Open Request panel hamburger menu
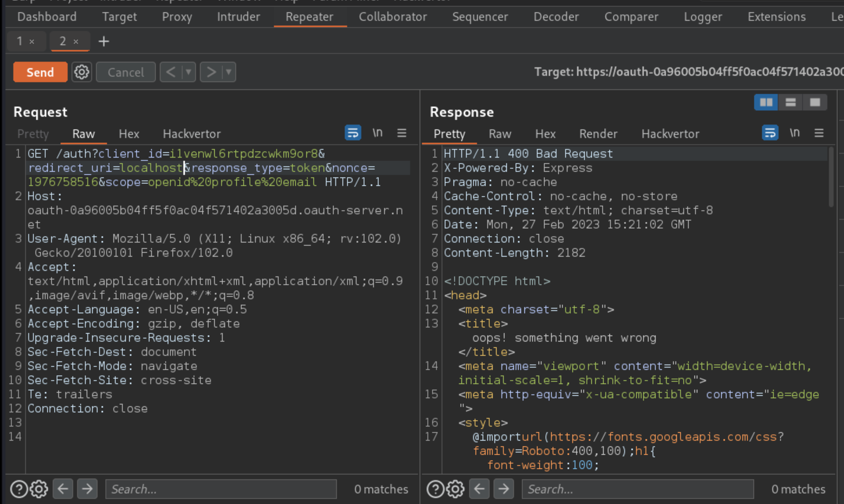The width and height of the screenshot is (844, 504). click(x=402, y=133)
